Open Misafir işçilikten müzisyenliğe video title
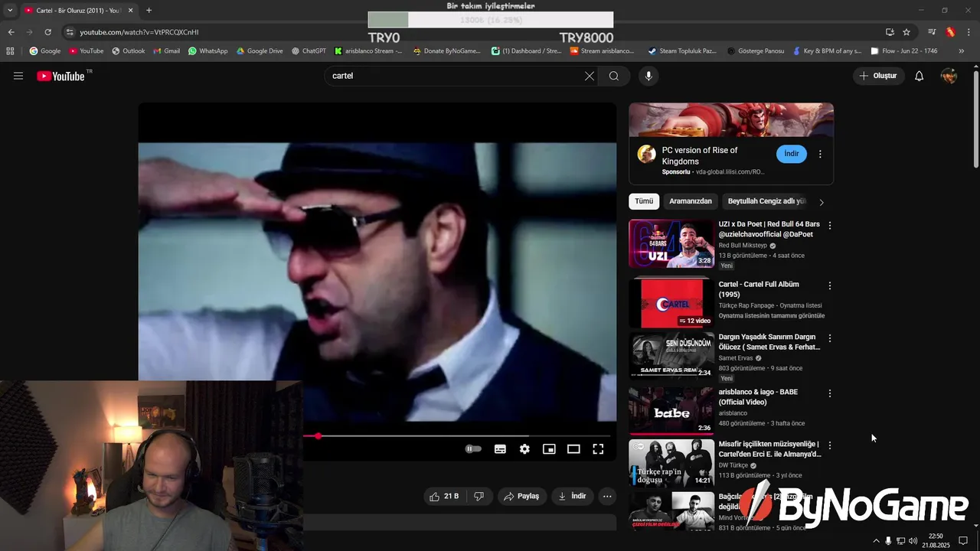This screenshot has height=551, width=980. click(769, 449)
